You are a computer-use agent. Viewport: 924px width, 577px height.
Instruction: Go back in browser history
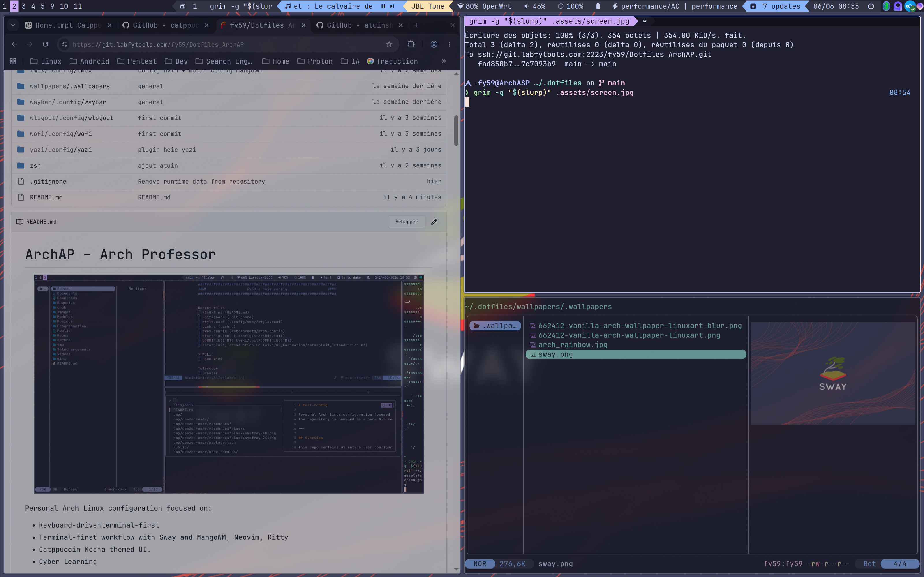[14, 44]
